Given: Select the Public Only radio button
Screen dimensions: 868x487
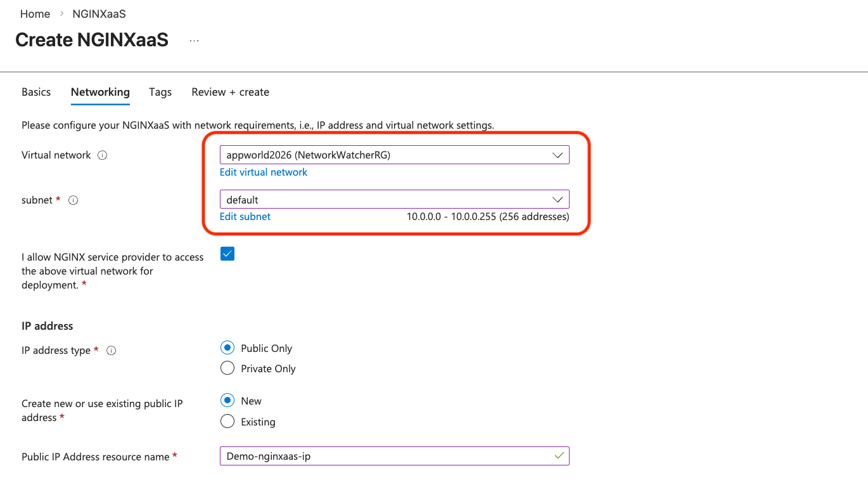Looking at the screenshot, I should (227, 348).
